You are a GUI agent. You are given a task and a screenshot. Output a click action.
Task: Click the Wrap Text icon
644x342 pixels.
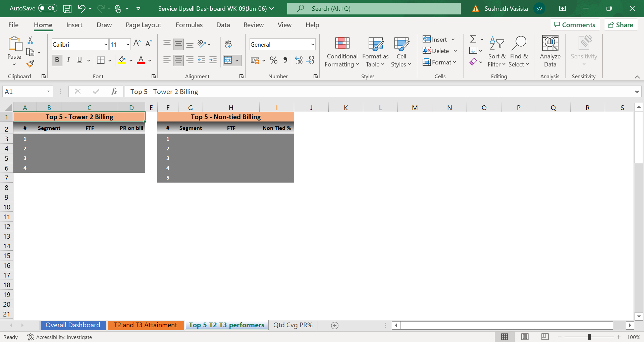228,44
